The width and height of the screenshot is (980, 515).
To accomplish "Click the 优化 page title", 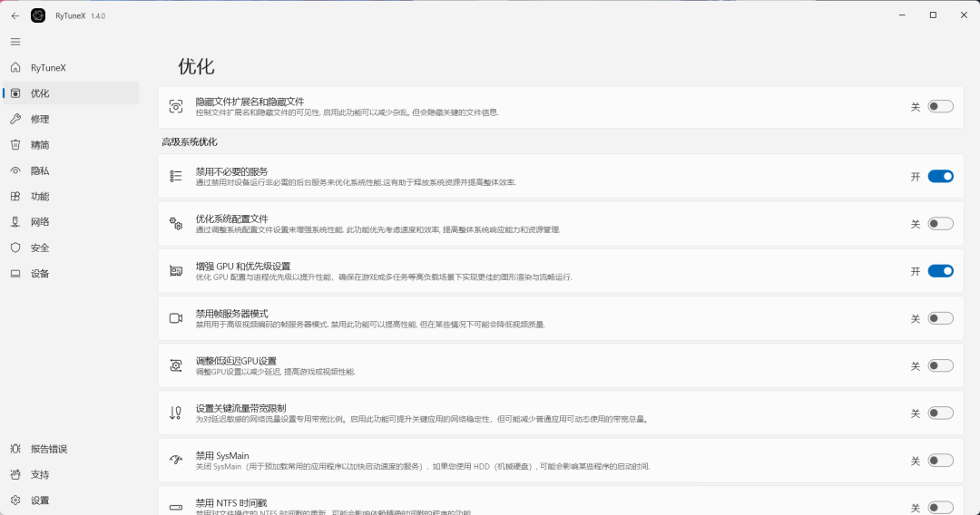I will tap(196, 66).
